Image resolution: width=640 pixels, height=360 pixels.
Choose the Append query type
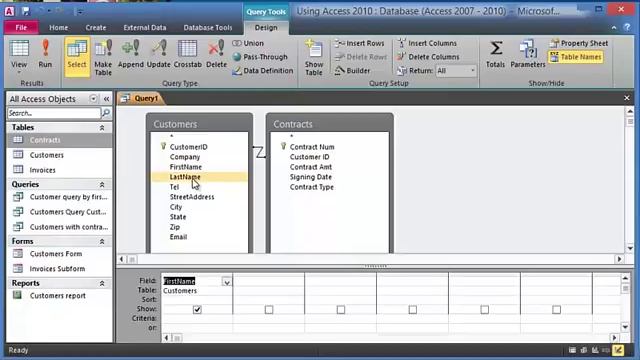131,54
